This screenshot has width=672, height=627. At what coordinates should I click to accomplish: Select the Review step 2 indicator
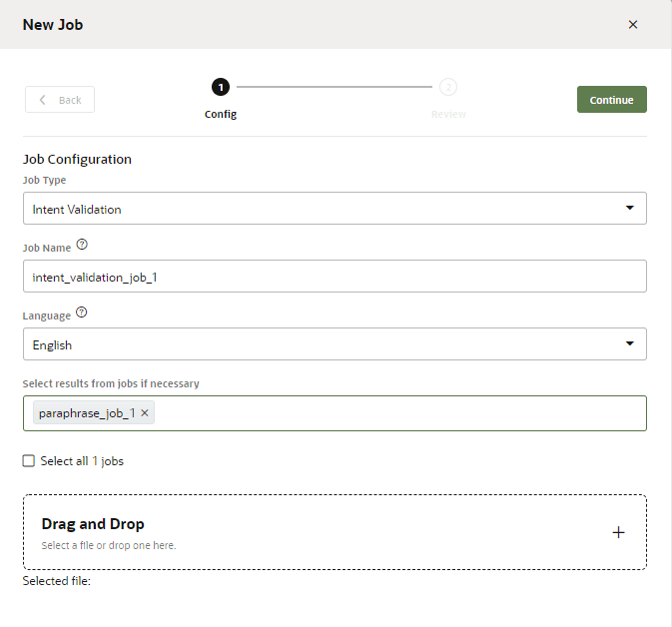click(x=448, y=87)
